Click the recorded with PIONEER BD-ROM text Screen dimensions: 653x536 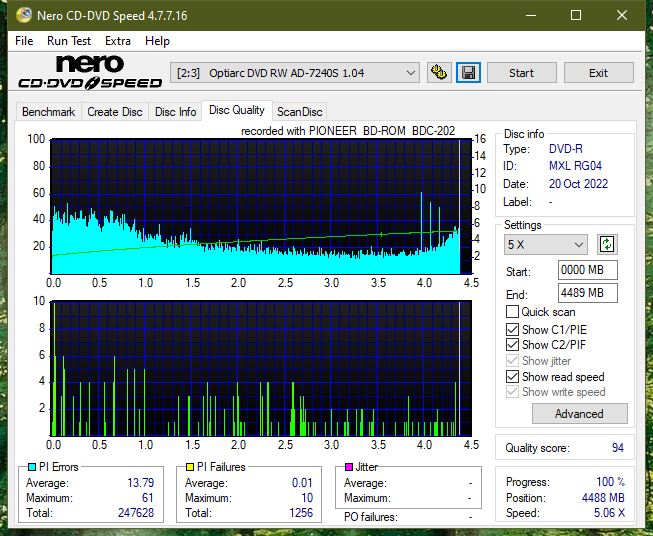pos(348,131)
